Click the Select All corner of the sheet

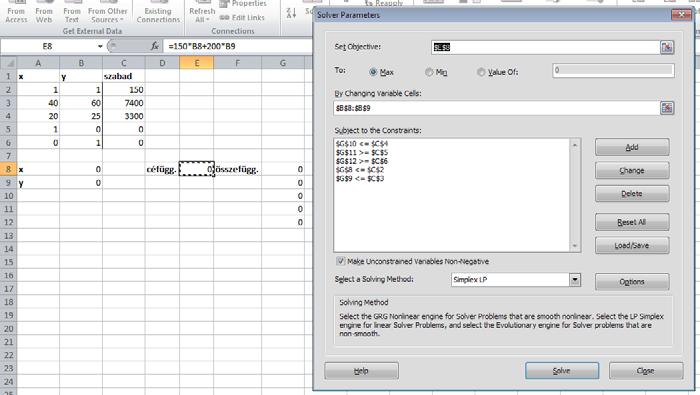coord(8,63)
